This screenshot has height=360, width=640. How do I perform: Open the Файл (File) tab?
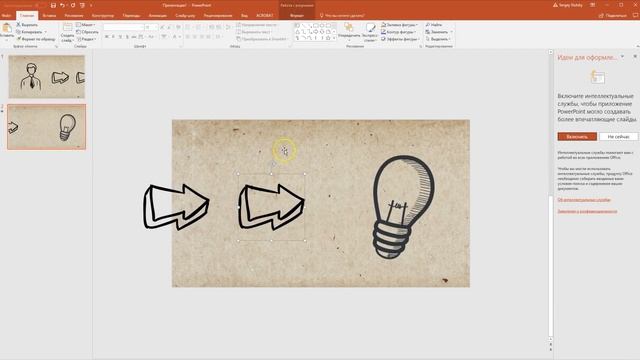click(6, 16)
